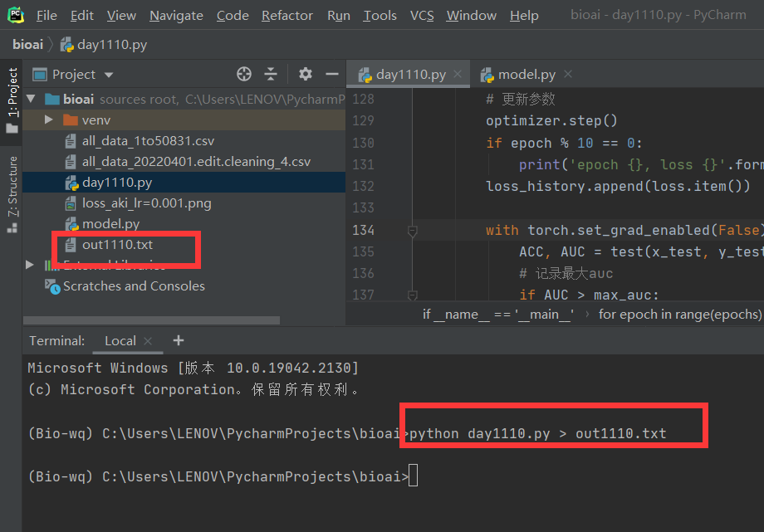This screenshot has height=532, width=764.
Task: Click breadcrumb for epoch in range(epochs)
Action: click(679, 315)
